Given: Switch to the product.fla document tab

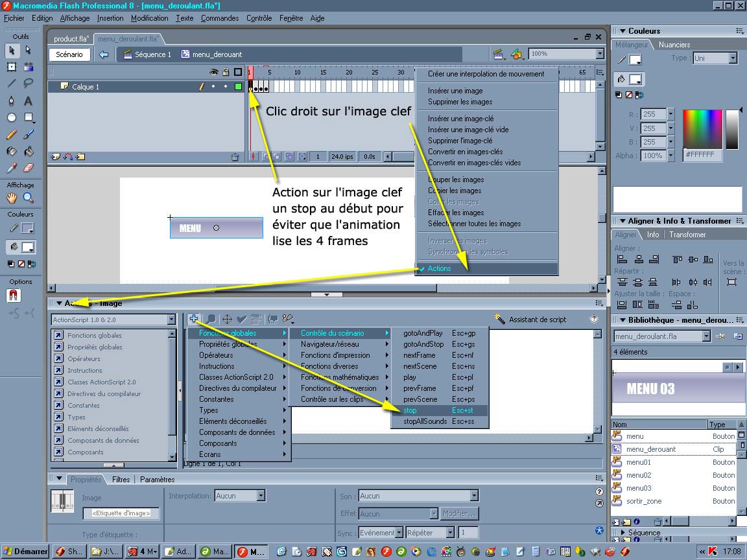Looking at the screenshot, I should (71, 39).
